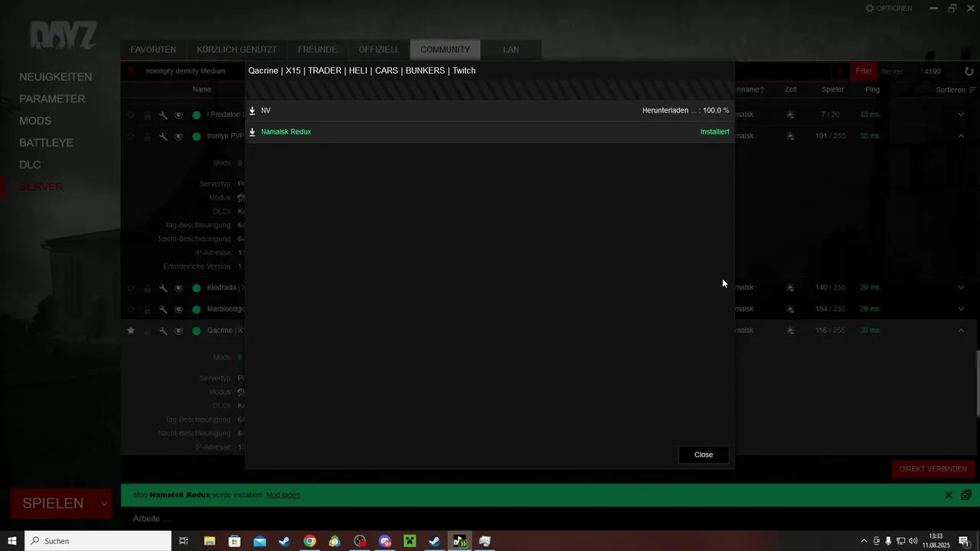980x551 pixels.
Task: Click the wrench icon on Ironlyn PVP row
Action: [x=163, y=136]
